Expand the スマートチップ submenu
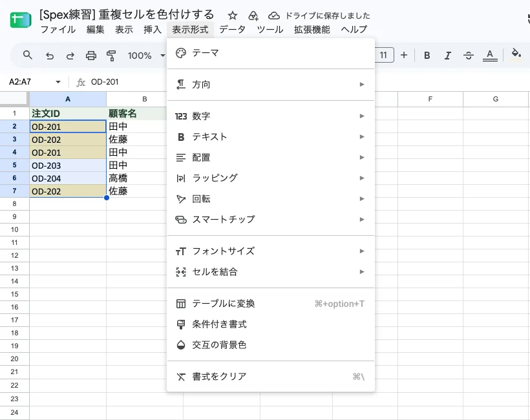The image size is (530, 420). (x=271, y=220)
